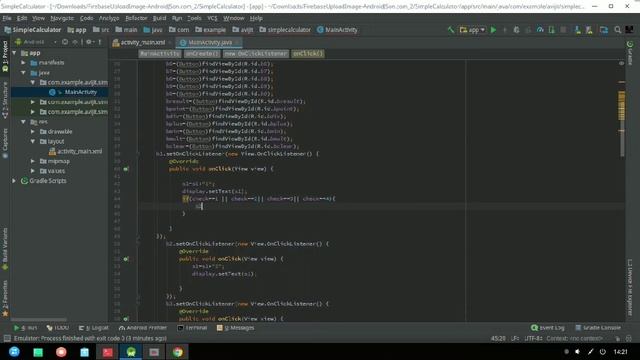The image size is (640, 360).
Task: Click the Project Structure toolbar icon
Action: pos(604,30)
